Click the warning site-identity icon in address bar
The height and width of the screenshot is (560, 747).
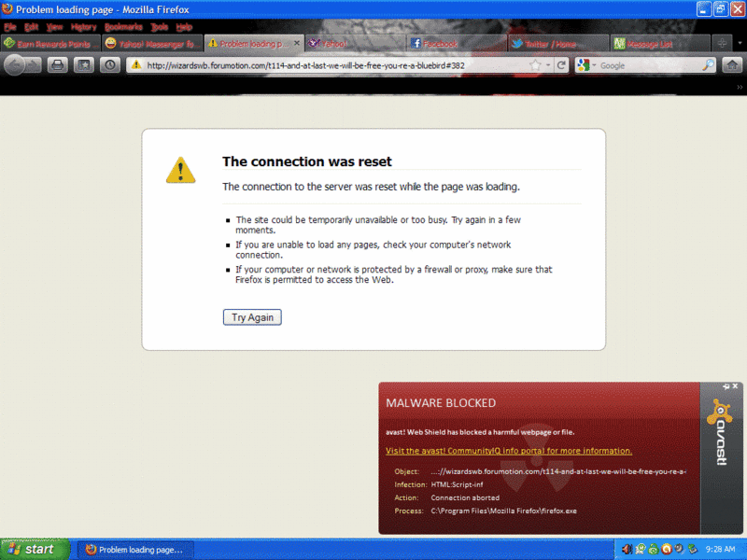point(136,65)
